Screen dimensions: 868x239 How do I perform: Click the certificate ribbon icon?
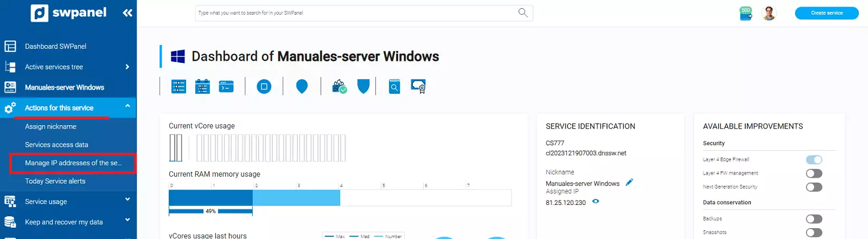coord(418,86)
